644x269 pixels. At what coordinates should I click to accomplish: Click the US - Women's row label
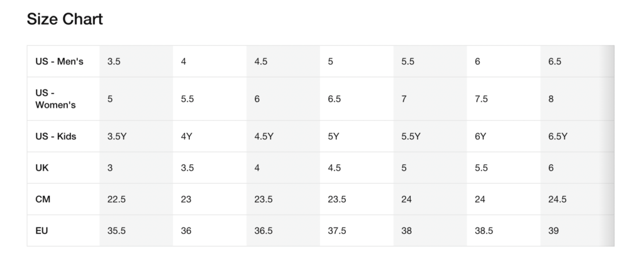(56, 99)
